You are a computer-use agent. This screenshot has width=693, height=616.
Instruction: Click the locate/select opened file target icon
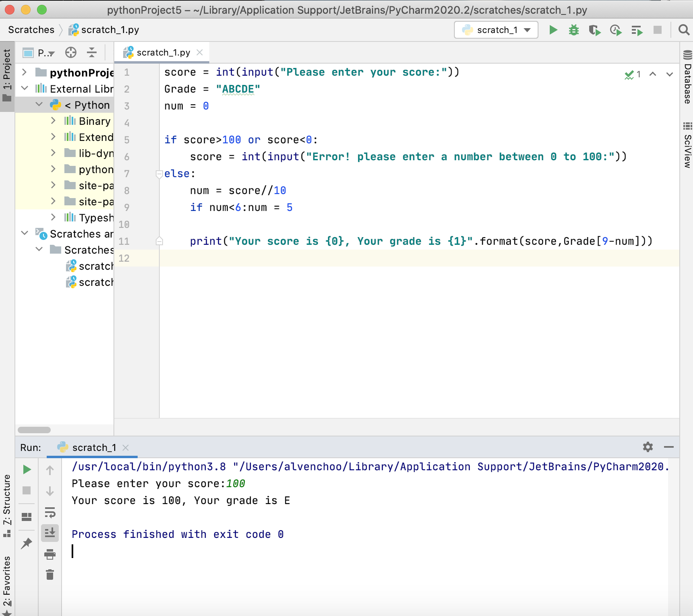click(71, 52)
